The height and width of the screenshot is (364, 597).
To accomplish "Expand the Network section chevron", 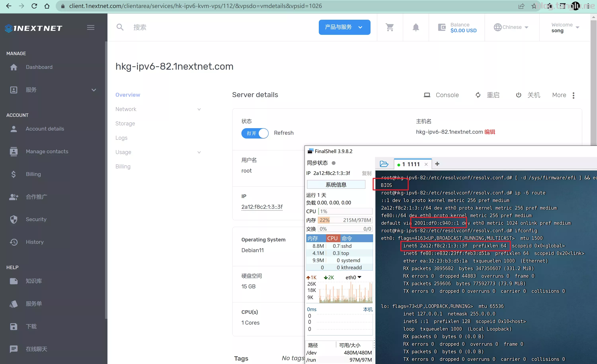I will coord(199,109).
